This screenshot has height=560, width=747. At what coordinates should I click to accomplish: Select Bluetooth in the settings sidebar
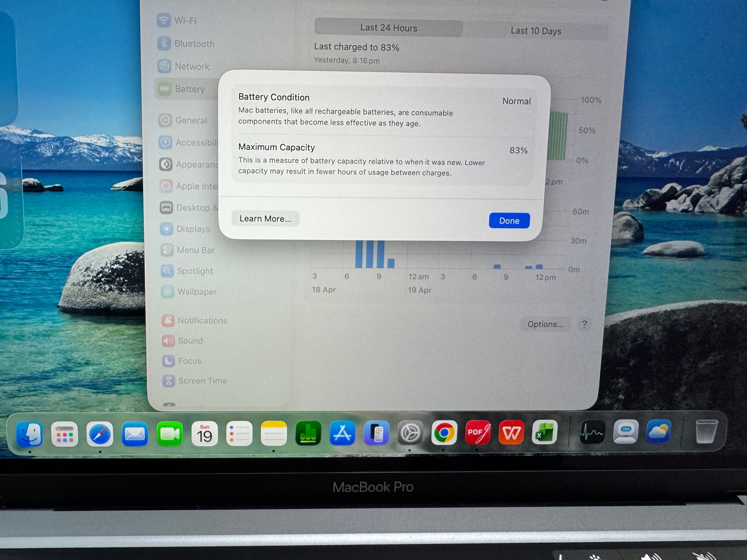(186, 44)
